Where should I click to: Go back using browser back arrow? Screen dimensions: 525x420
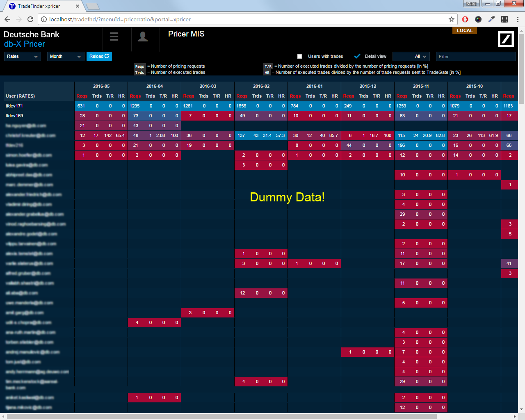[7, 19]
